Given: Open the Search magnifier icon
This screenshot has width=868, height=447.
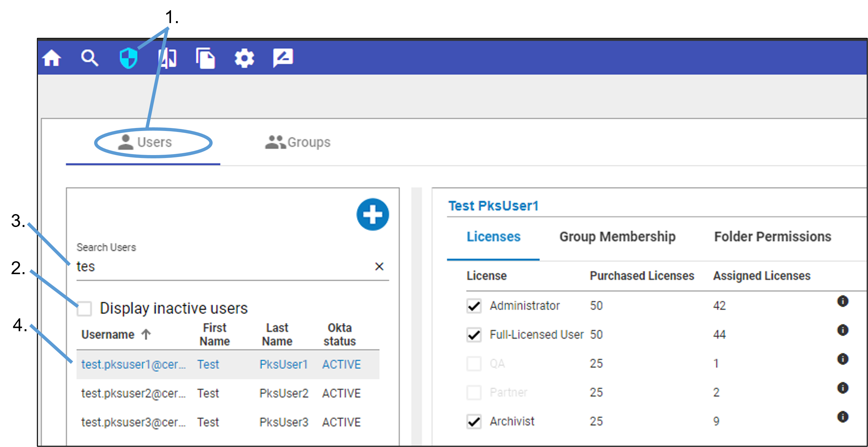Looking at the screenshot, I should point(89,58).
